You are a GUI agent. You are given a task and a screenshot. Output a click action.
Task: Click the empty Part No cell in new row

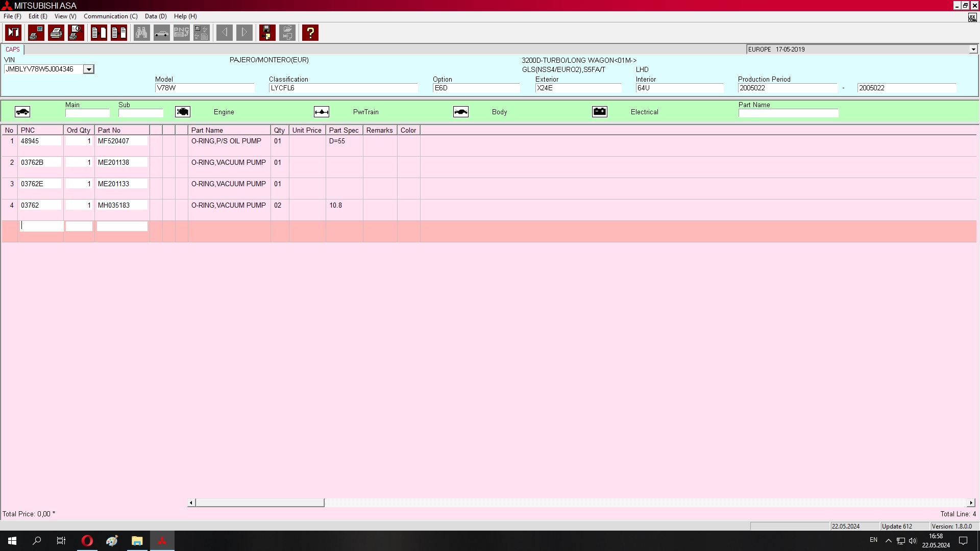[122, 226]
